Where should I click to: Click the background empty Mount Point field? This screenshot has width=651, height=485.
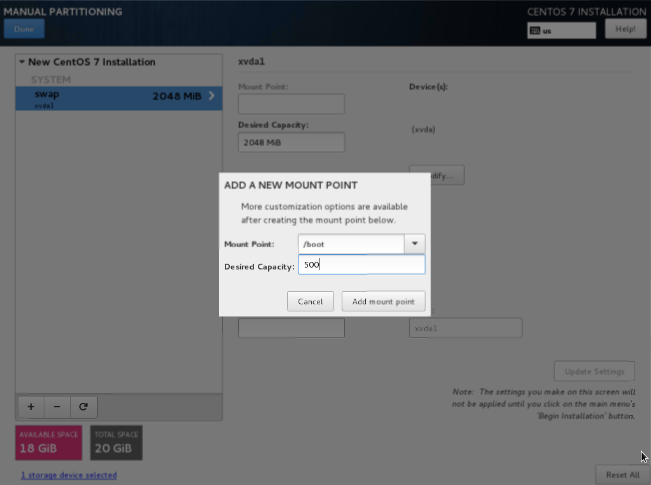click(x=291, y=104)
